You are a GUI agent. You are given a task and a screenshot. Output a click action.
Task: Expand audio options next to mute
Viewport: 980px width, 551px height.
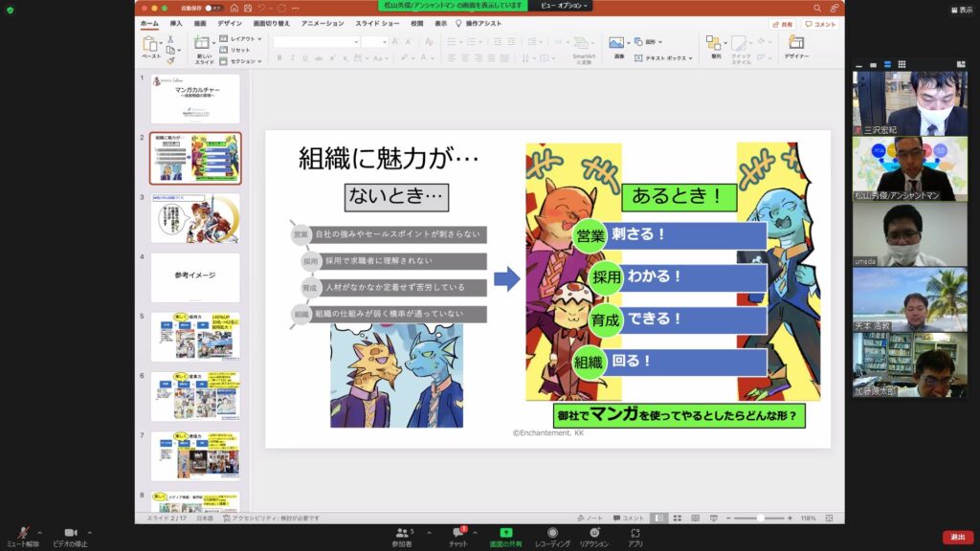tap(40, 533)
